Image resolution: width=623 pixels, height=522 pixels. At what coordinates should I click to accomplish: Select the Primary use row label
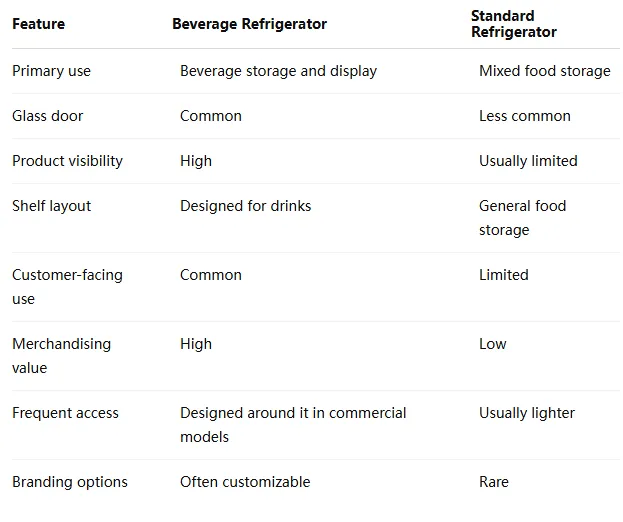pos(51,71)
